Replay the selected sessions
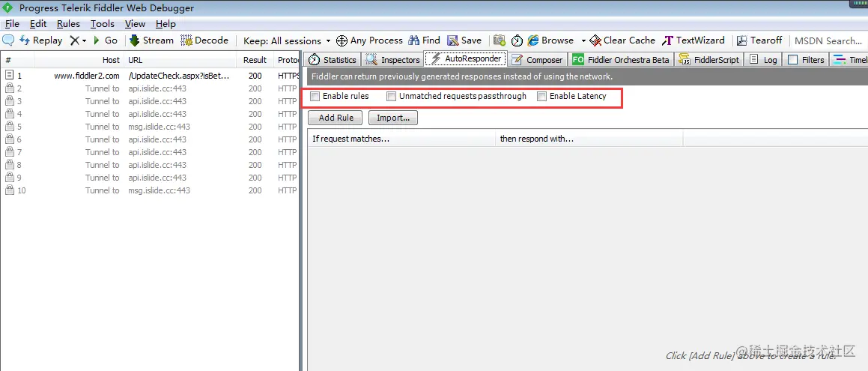The width and height of the screenshot is (868, 371). pyautogui.click(x=41, y=40)
